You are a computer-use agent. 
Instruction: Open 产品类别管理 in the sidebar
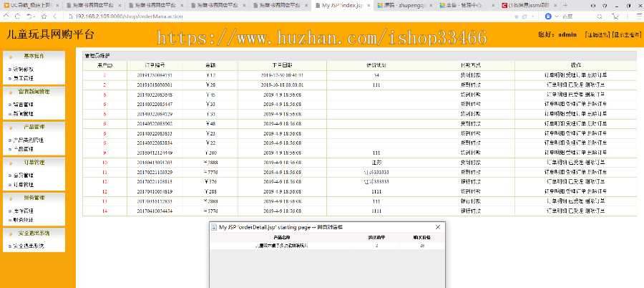click(x=29, y=140)
